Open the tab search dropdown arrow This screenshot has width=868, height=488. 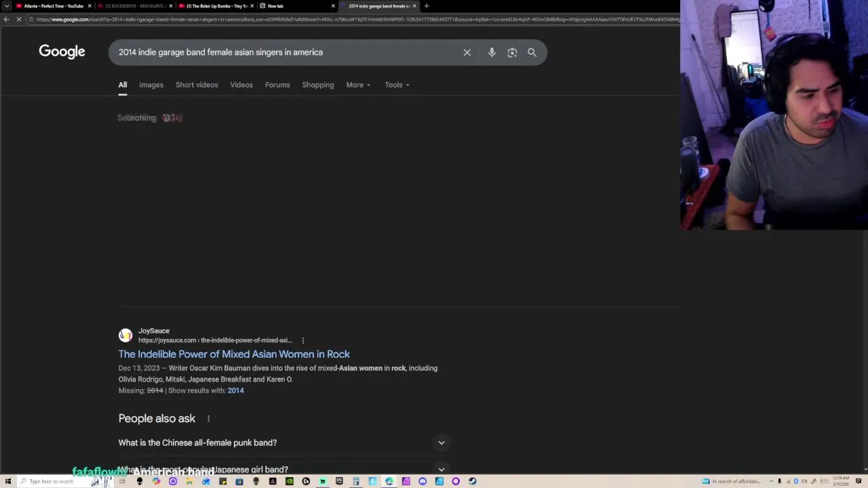coord(7,6)
